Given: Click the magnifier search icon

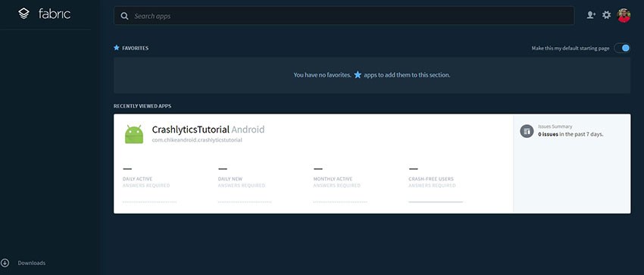Looking at the screenshot, I should [x=124, y=16].
